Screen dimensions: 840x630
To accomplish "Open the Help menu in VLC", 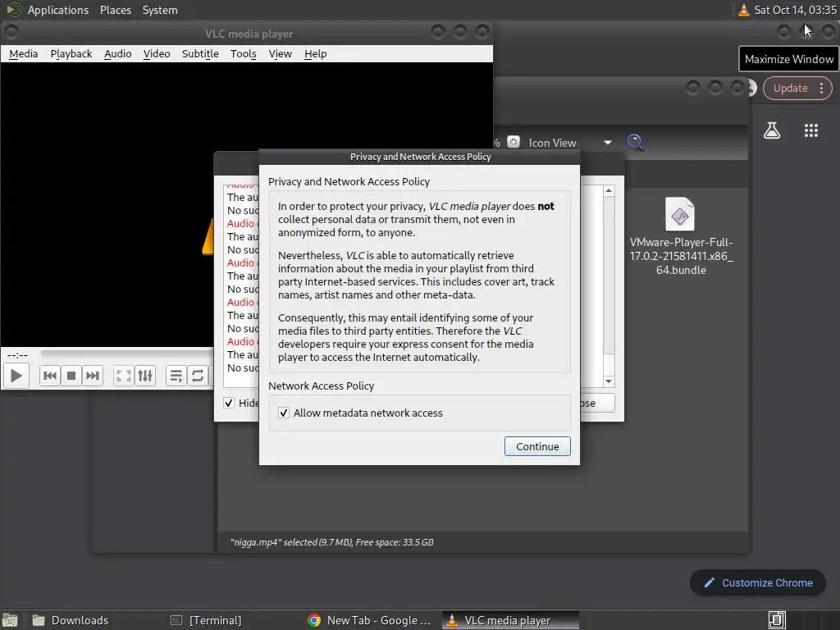I will click(316, 53).
